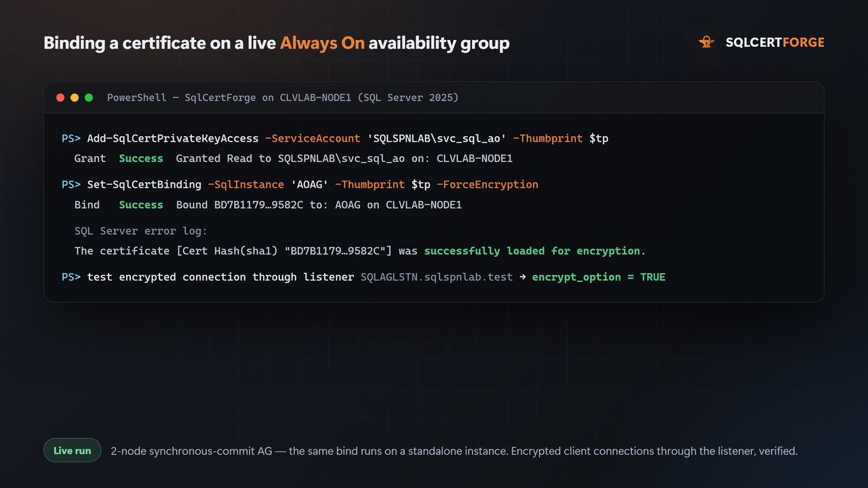Click the -ServiceAccount parameter
The image size is (868, 488).
click(x=313, y=138)
